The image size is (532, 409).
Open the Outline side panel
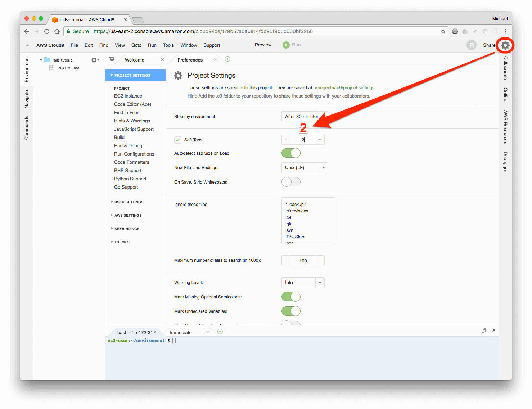coord(505,95)
